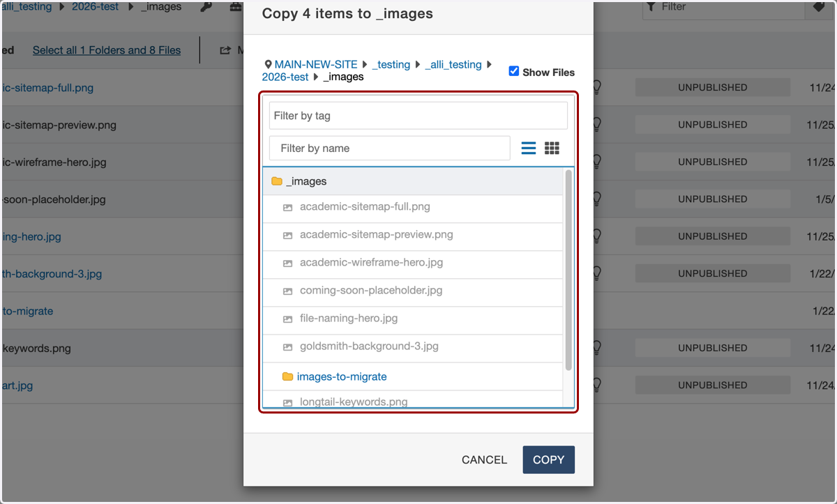Click image icon beside file-naming-hero.jpg
This screenshot has height=504, width=837.
[287, 319]
